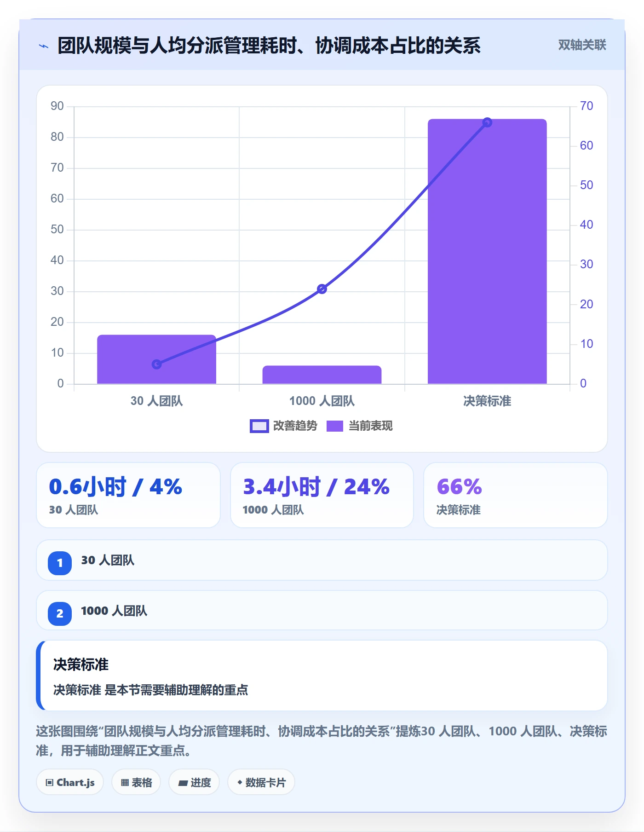The image size is (644, 832).
Task: Click the 决策标准 callout heading
Action: 81,664
